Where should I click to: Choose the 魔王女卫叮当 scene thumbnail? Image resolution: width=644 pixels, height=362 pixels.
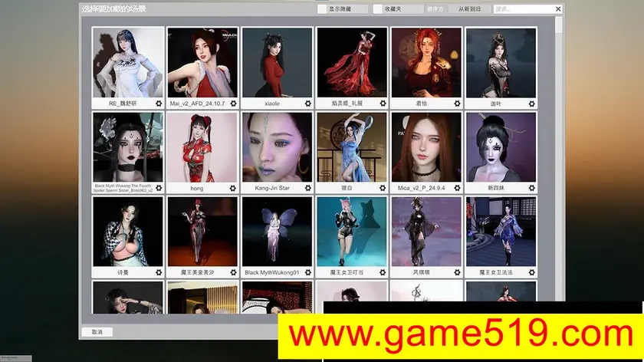coord(352,232)
